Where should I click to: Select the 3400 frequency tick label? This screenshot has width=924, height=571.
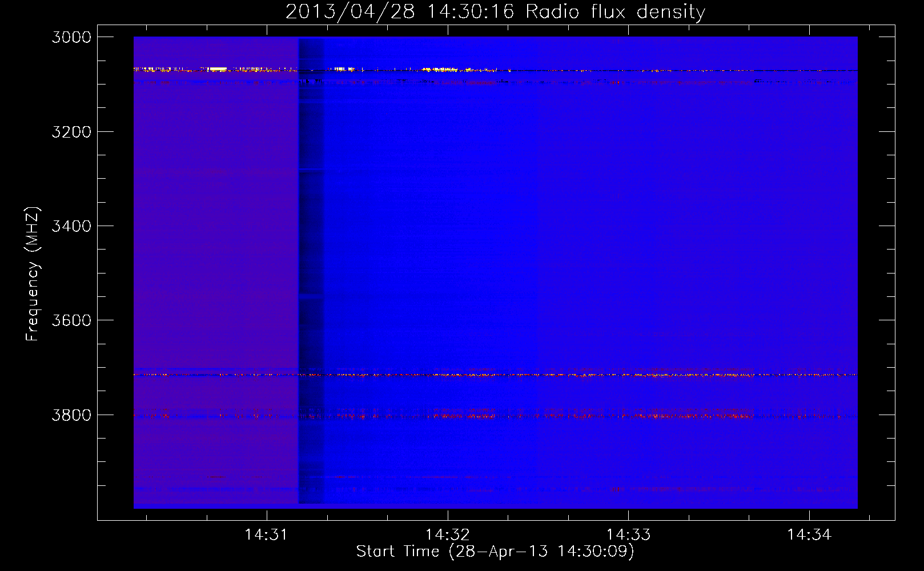[71, 226]
